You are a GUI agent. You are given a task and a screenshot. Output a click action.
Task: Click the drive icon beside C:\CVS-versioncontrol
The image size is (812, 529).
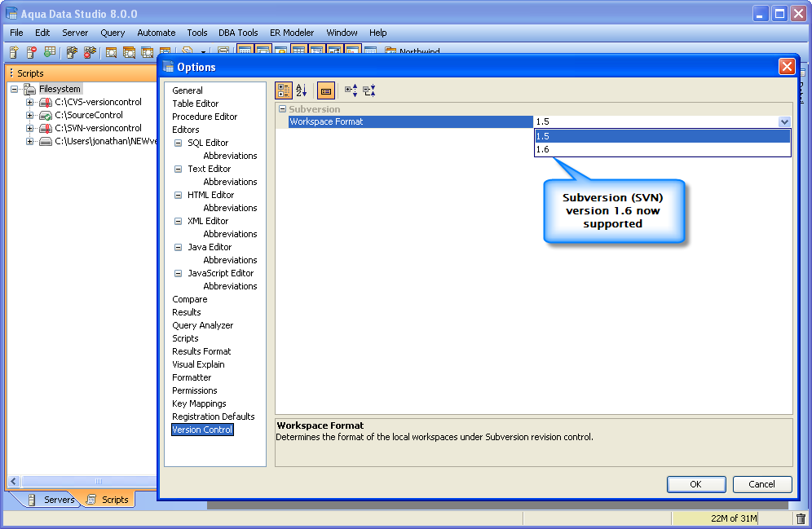[x=46, y=103]
